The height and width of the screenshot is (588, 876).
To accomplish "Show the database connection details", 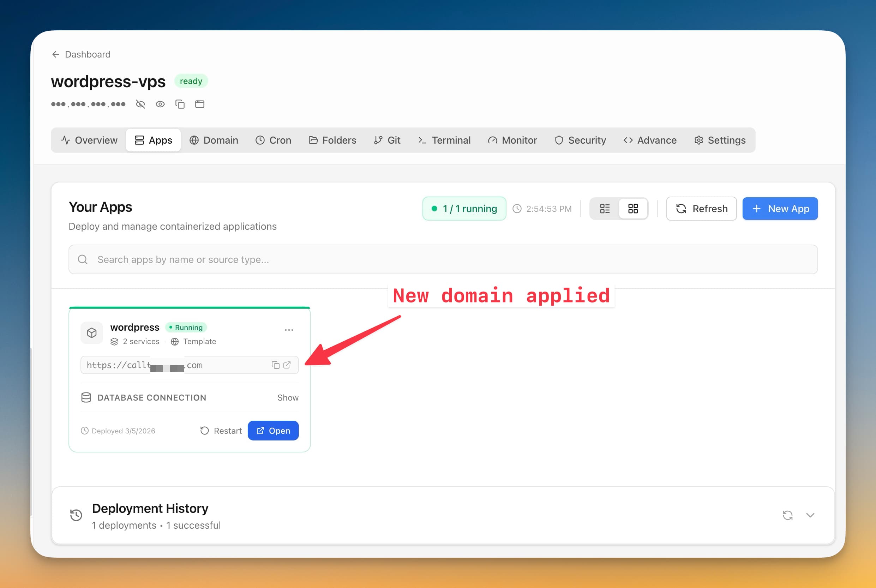I will [x=288, y=397].
